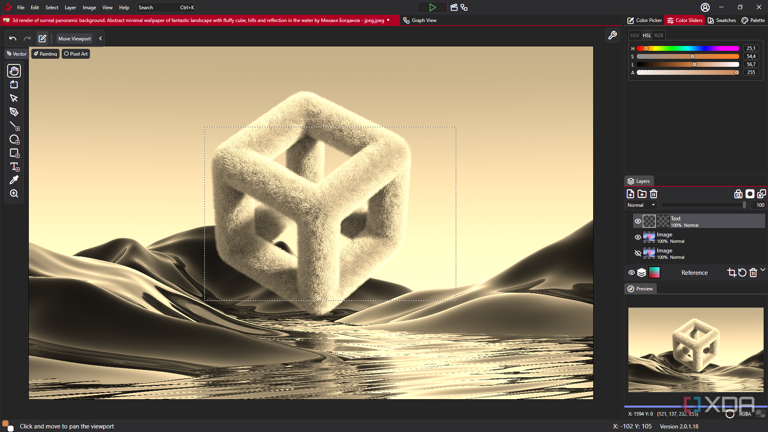The height and width of the screenshot is (432, 768).
Task: Open the File menu
Action: pos(21,7)
